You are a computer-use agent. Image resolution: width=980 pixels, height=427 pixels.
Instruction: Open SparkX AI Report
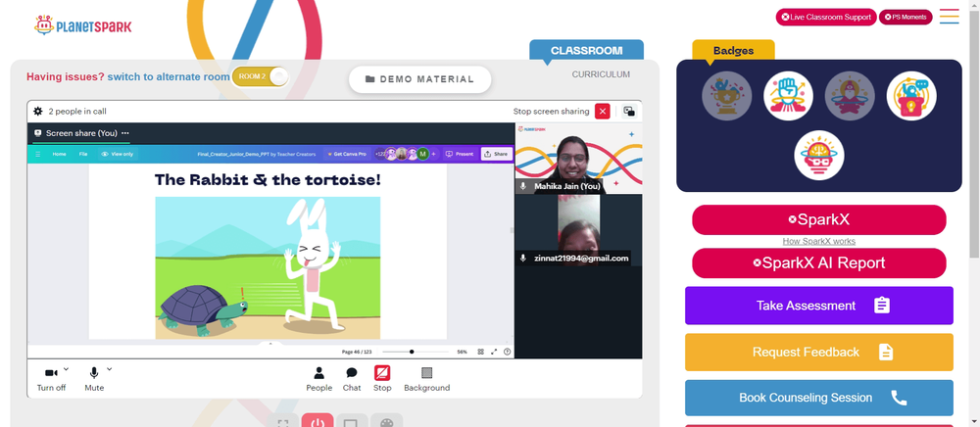point(818,262)
